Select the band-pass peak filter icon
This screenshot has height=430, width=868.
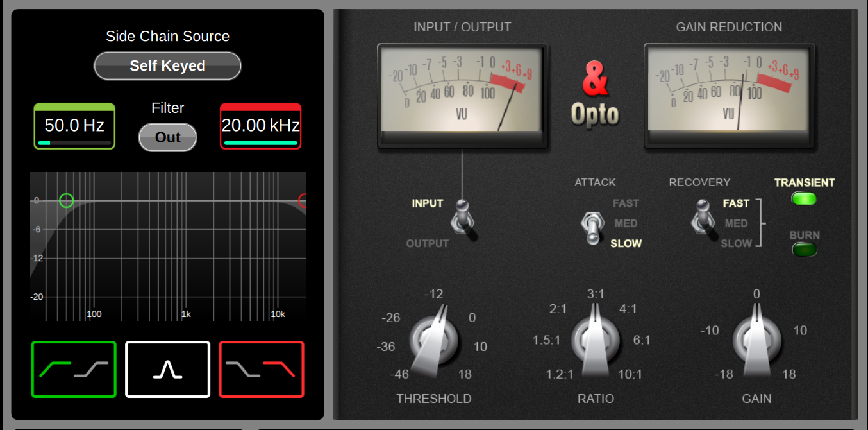167,369
